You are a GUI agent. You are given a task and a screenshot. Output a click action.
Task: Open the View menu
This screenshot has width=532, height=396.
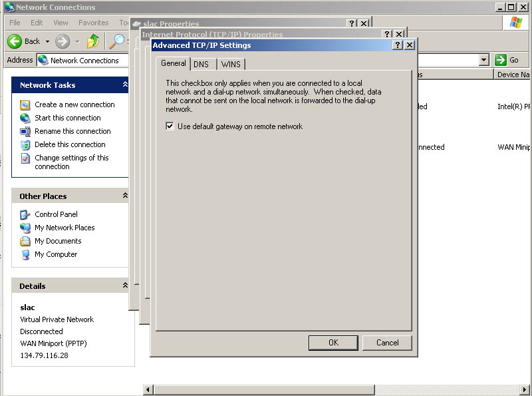61,23
